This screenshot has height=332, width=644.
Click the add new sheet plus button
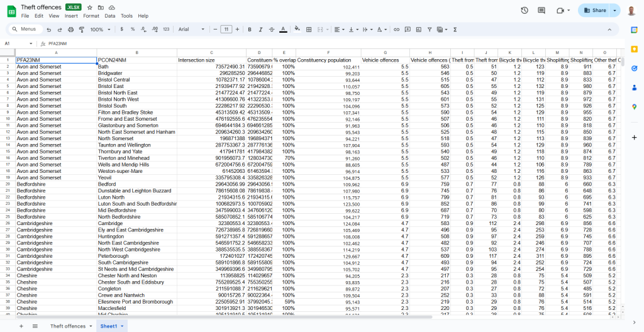click(21, 326)
